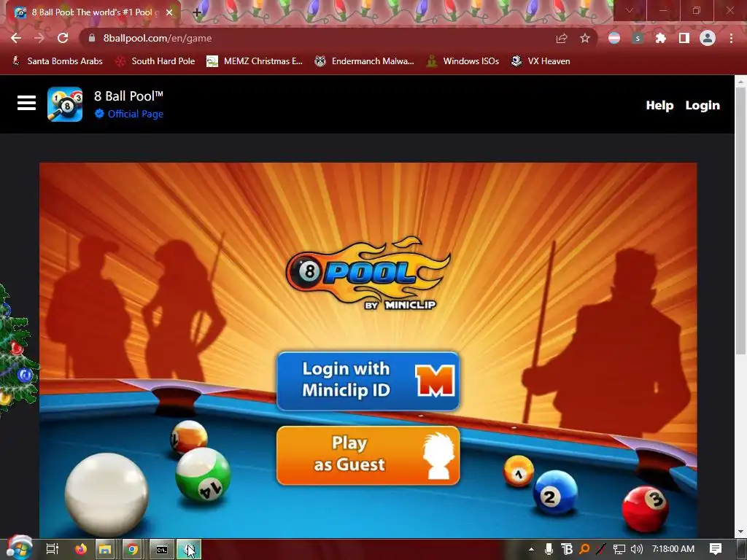Open the Chrome three-dot menu
747x560 pixels.
tap(731, 38)
